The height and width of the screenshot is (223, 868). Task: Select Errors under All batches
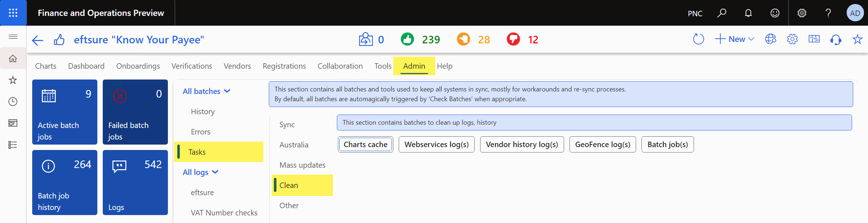point(200,132)
